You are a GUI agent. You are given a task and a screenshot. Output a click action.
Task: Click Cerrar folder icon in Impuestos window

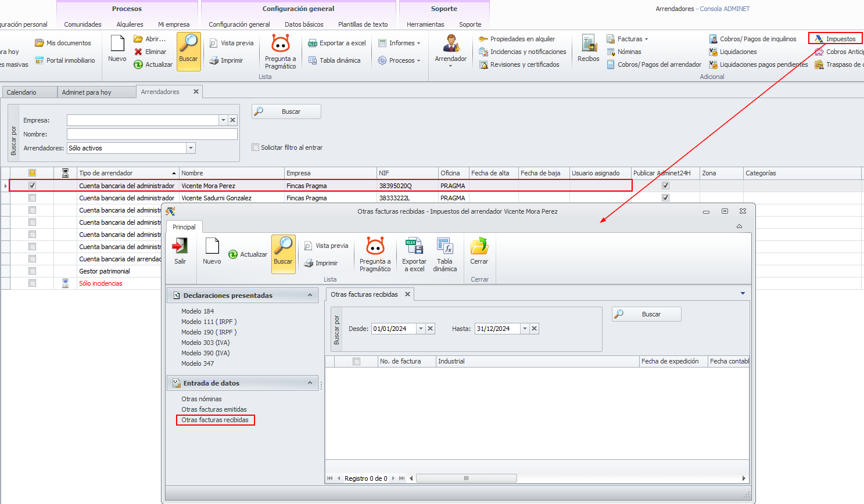coord(479,246)
